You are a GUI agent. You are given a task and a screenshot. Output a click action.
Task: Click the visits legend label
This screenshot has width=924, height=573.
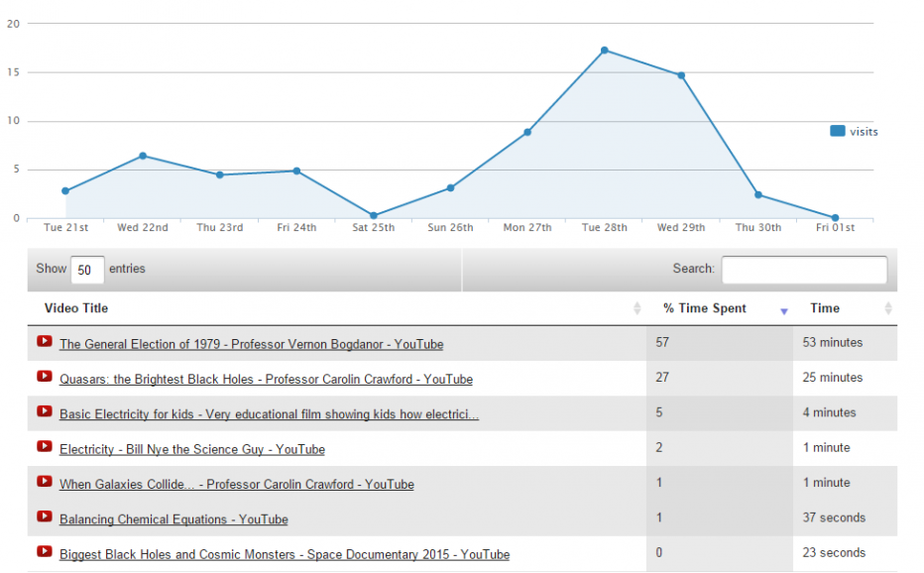[x=864, y=132]
